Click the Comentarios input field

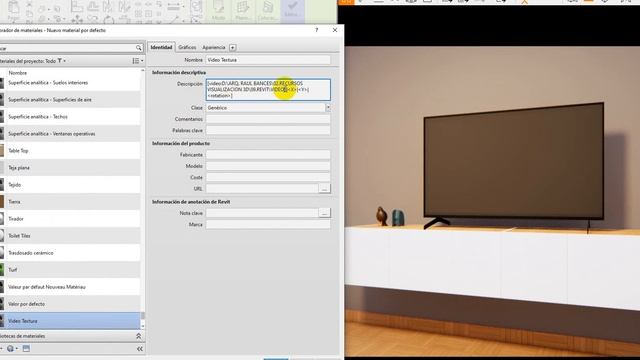tap(268, 119)
